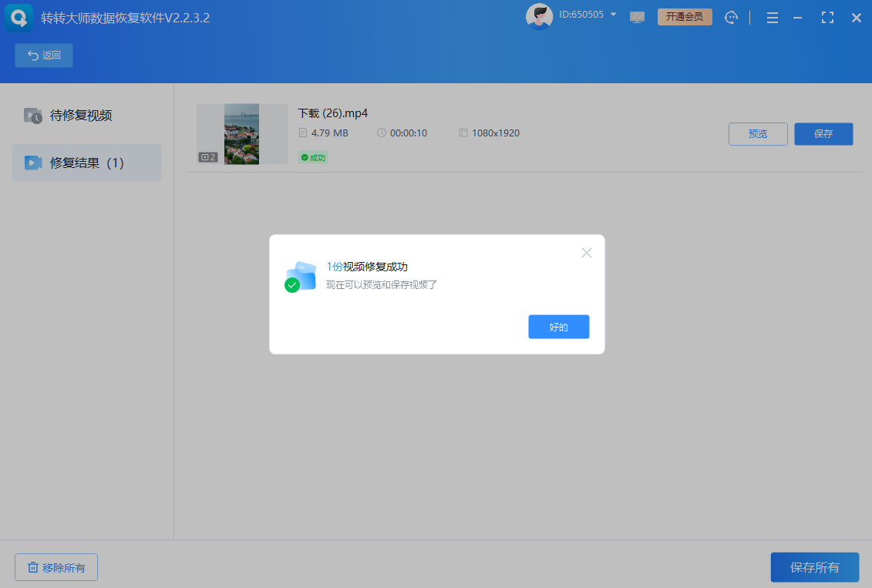The height and width of the screenshot is (588, 872).
Task: Click 移除所有 to remove all videos
Action: point(56,566)
